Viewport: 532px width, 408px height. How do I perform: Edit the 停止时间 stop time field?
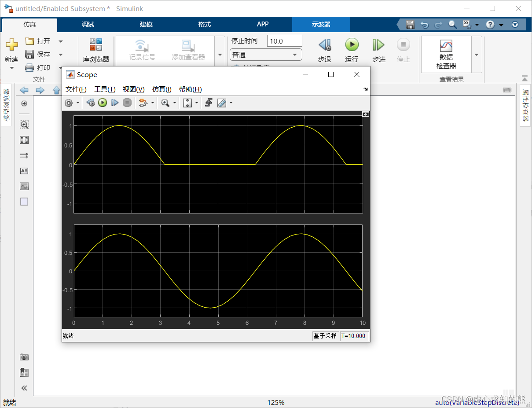285,41
